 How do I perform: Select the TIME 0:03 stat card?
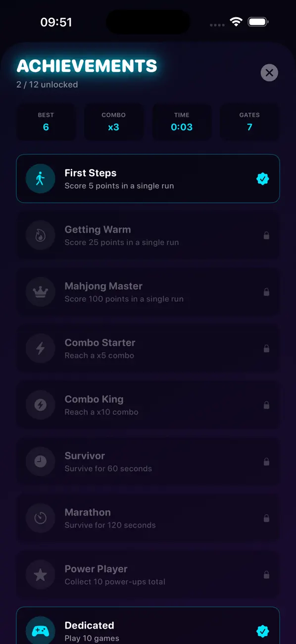[182, 121]
